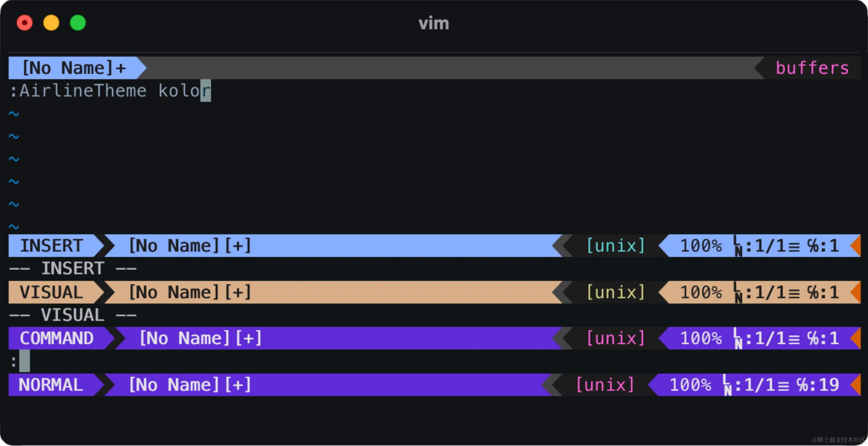Click the buffers label in tabline
This screenshot has width=868, height=446.
click(812, 68)
